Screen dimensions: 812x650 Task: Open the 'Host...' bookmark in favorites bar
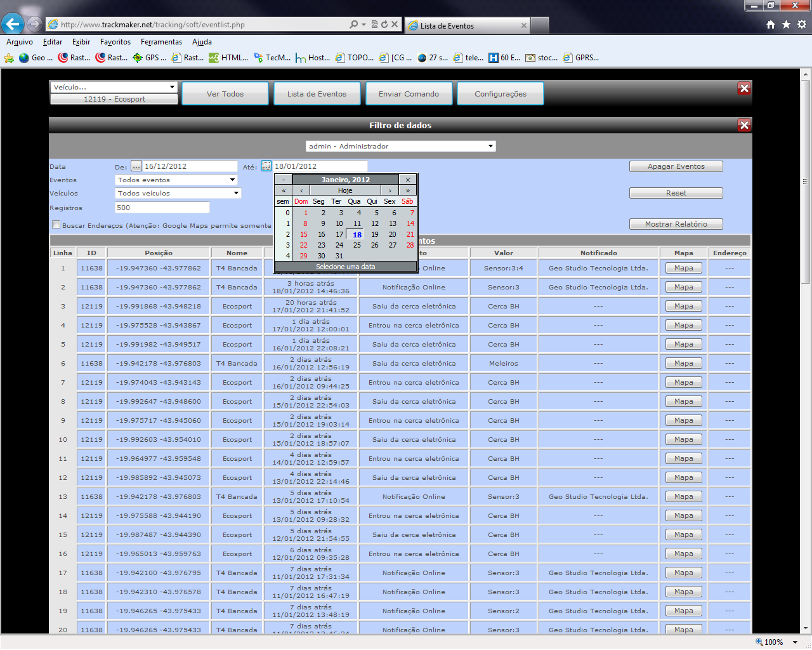click(x=312, y=58)
